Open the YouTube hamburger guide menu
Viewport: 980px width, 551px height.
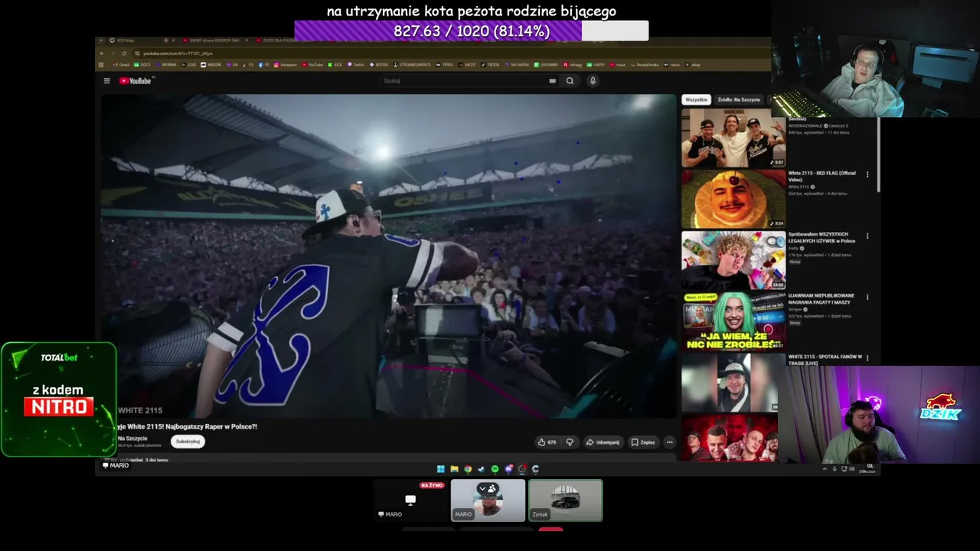coord(107,80)
